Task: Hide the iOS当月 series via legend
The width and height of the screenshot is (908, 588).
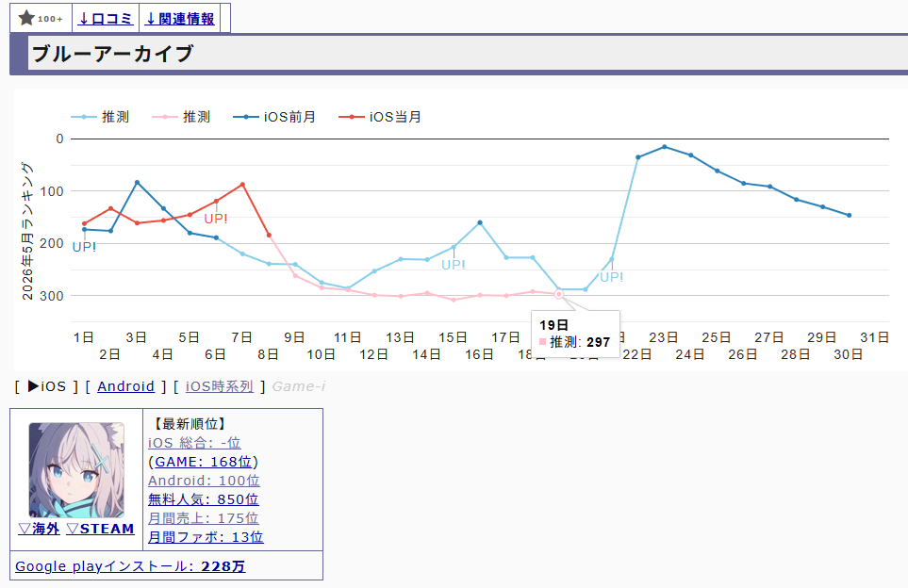Action: (380, 117)
